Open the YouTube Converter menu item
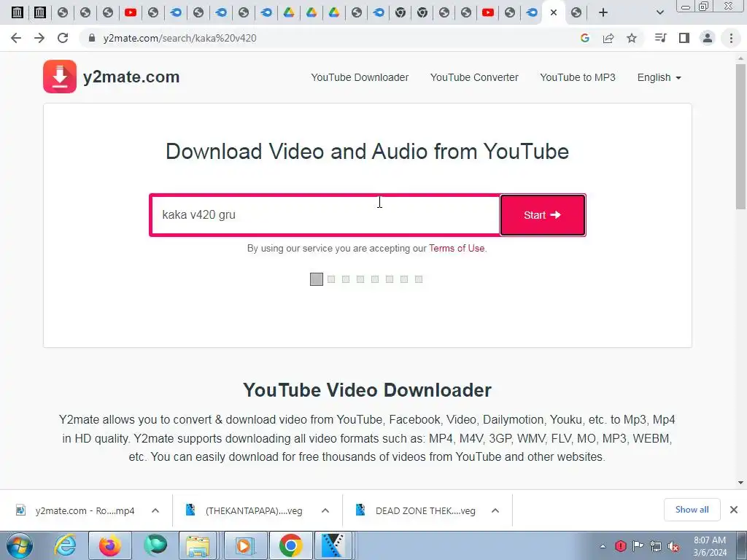This screenshot has height=560, width=747. tap(474, 77)
